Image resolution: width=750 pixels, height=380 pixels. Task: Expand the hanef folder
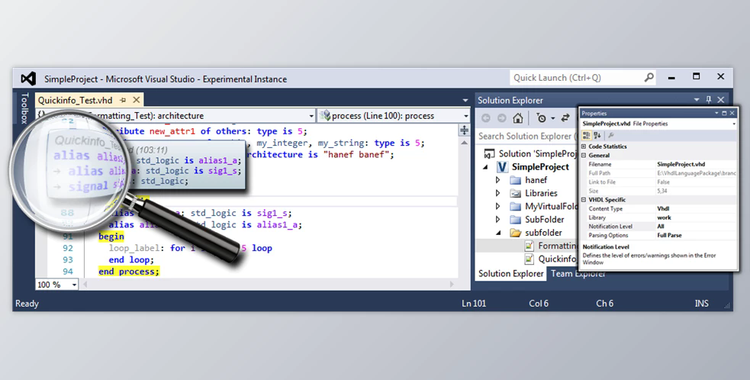click(498, 180)
